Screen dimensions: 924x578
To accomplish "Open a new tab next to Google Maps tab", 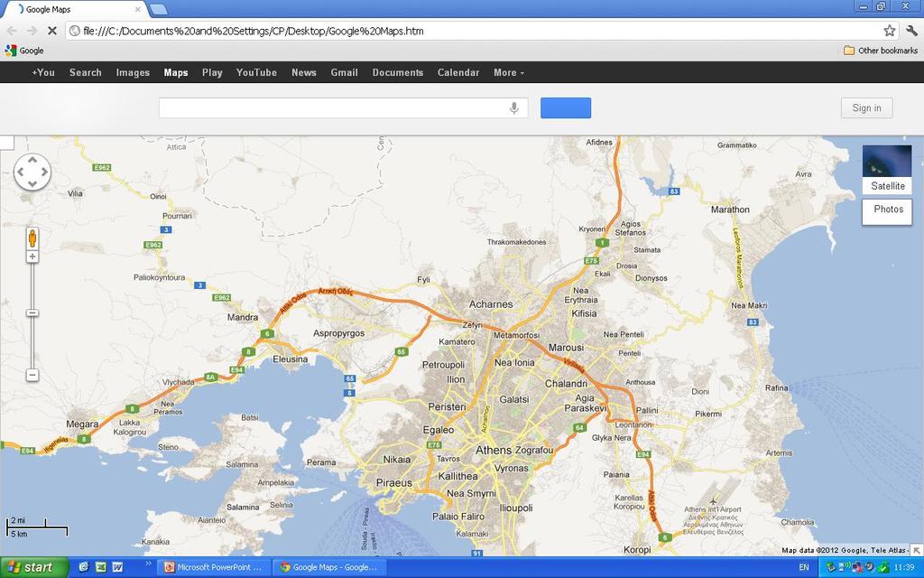I will pyautogui.click(x=158, y=9).
